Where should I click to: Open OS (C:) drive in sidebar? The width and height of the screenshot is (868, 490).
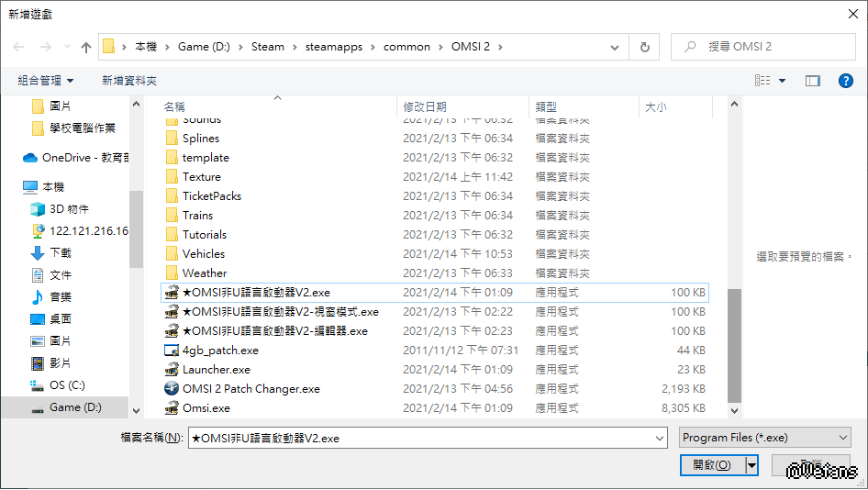coord(67,384)
